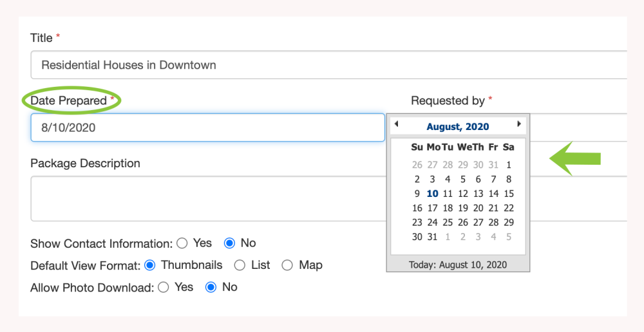Screen dimensions: 644x332
Task: Choose List default view format
Action: 240,265
